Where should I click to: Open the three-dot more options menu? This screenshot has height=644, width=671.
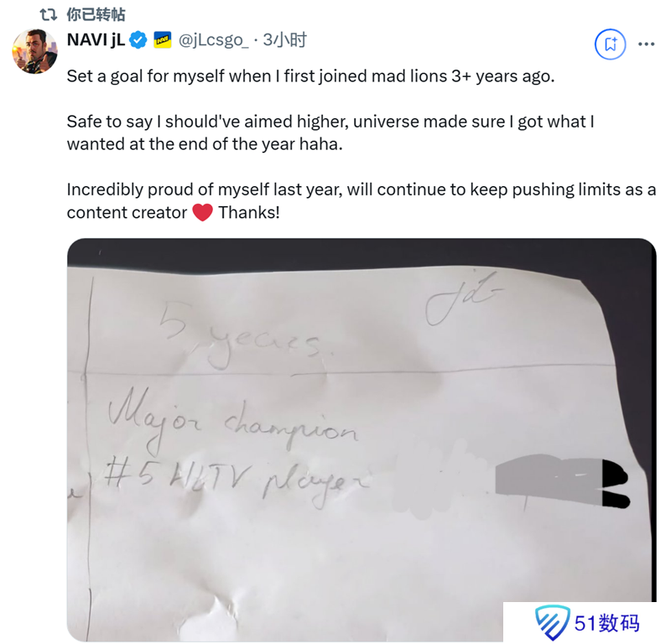[646, 44]
